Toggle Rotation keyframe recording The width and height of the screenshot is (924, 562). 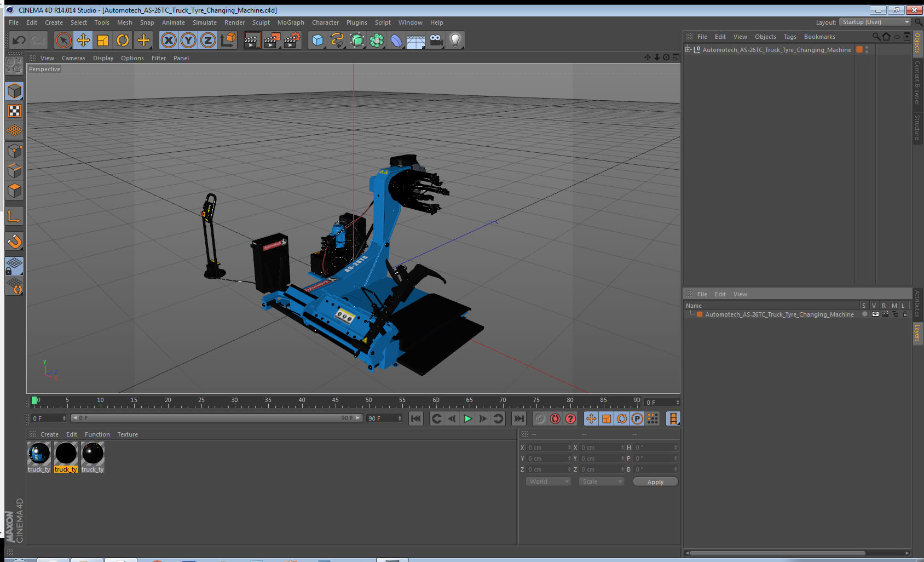coord(622,418)
